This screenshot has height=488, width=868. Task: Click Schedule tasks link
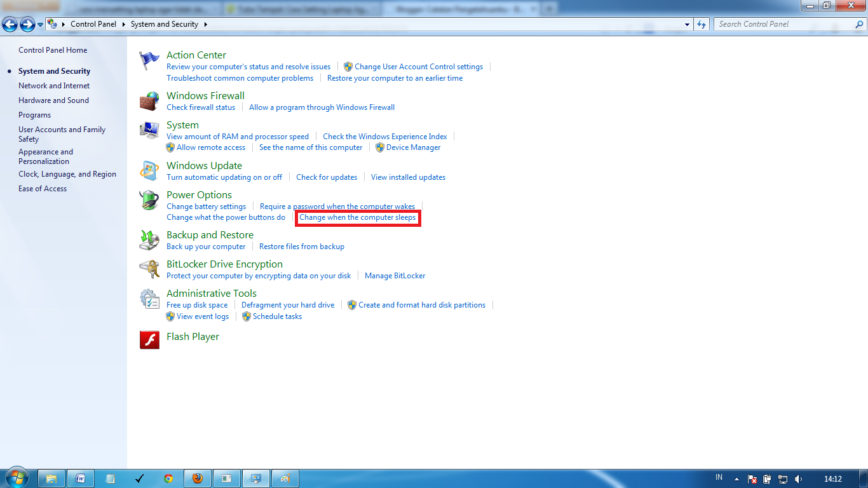click(277, 316)
